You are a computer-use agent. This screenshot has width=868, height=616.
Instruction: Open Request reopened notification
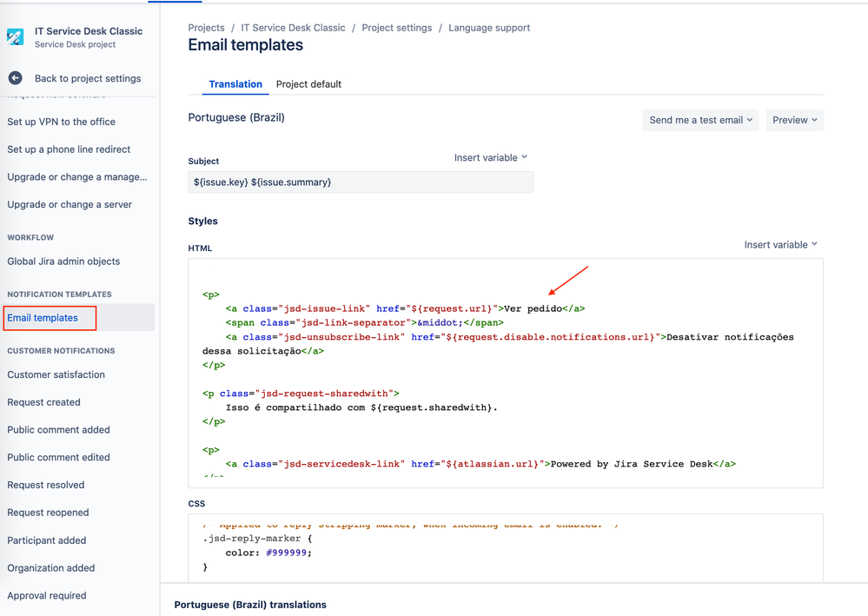pyautogui.click(x=48, y=513)
